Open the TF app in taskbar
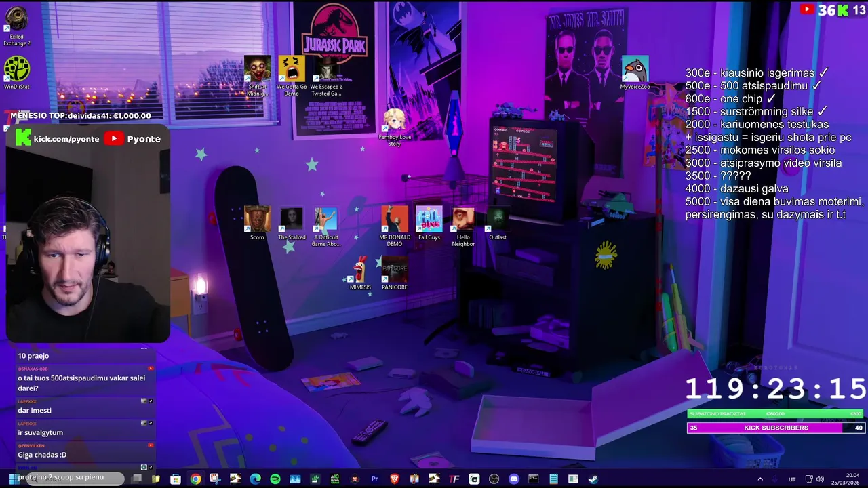Viewport: 868px width, 488px height. (454, 479)
